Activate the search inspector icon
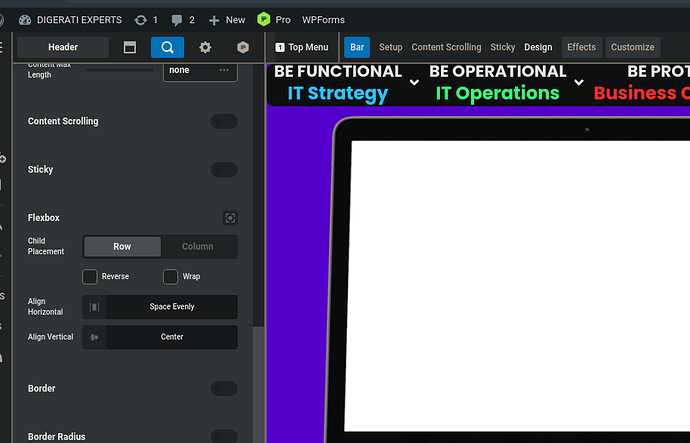Screen dimensions: 690x443 pos(167,47)
